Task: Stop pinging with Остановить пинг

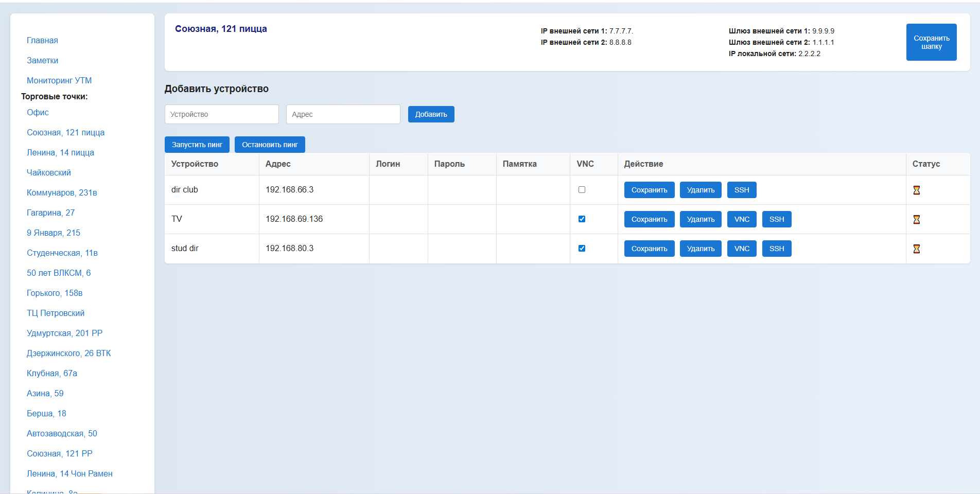Action: 270,145
